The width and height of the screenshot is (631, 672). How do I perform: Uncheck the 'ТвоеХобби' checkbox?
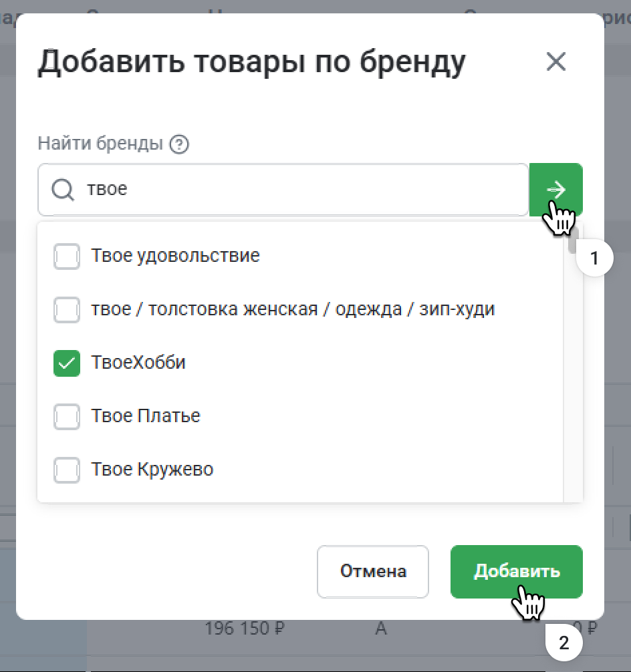click(x=67, y=363)
